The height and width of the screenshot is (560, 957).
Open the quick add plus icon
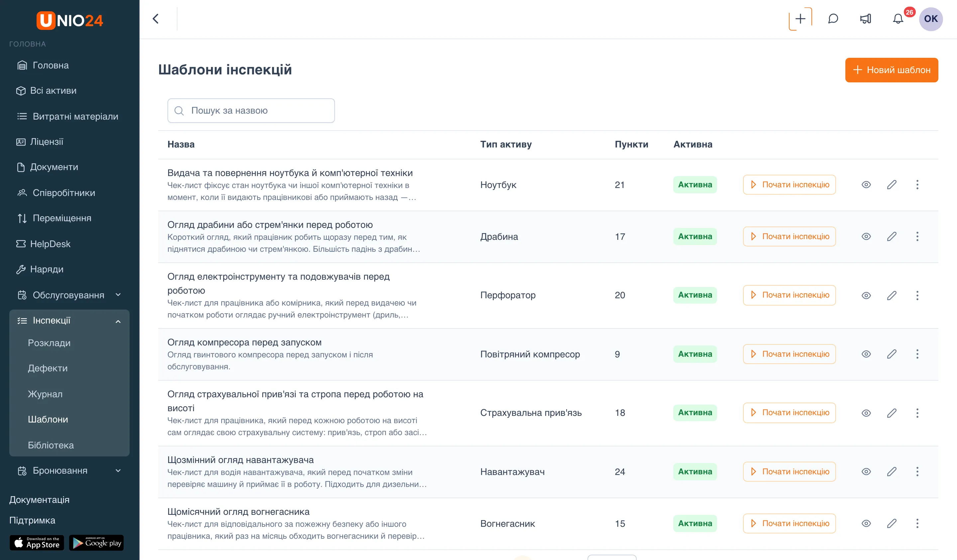800,19
